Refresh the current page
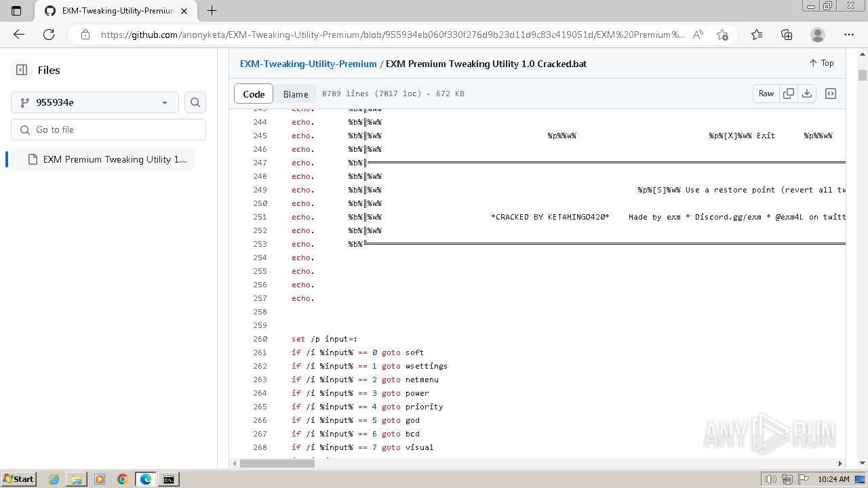This screenshot has height=488, width=868. click(x=49, y=35)
